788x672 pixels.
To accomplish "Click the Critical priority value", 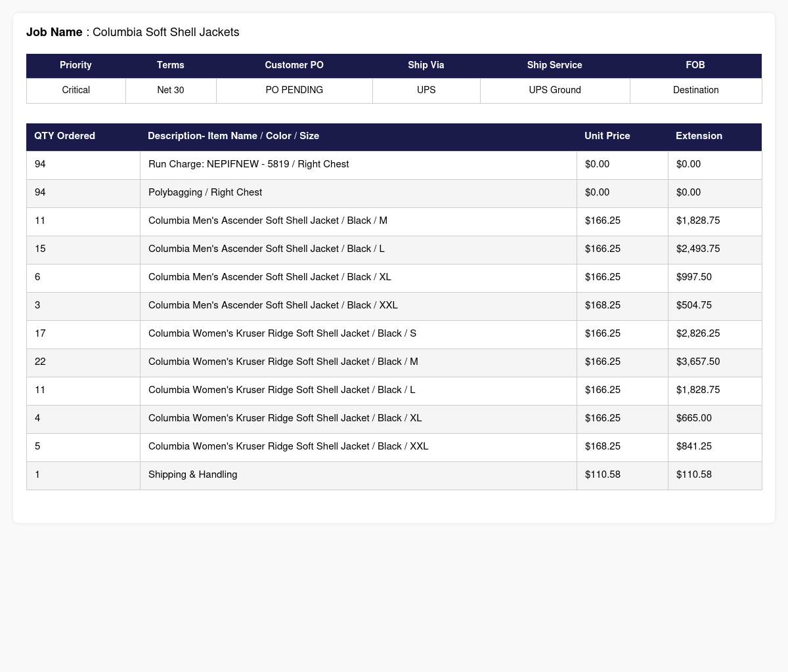I will click(76, 90).
